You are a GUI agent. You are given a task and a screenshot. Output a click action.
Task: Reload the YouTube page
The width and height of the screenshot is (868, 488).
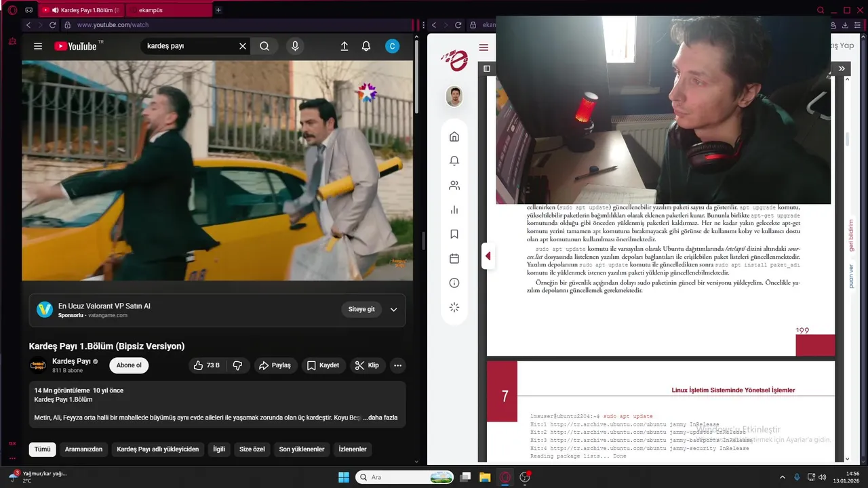tap(52, 25)
